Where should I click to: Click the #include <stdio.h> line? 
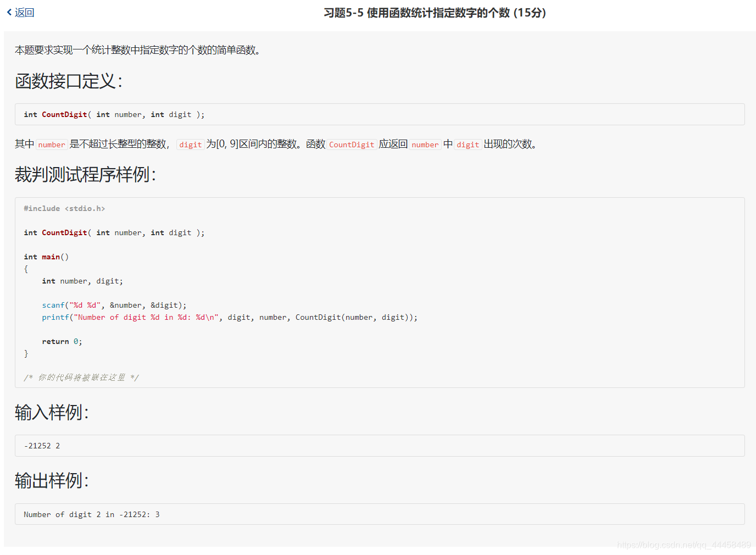coord(64,208)
